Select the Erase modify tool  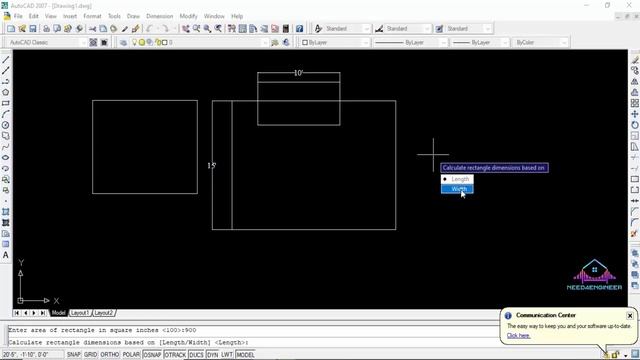pos(635,60)
